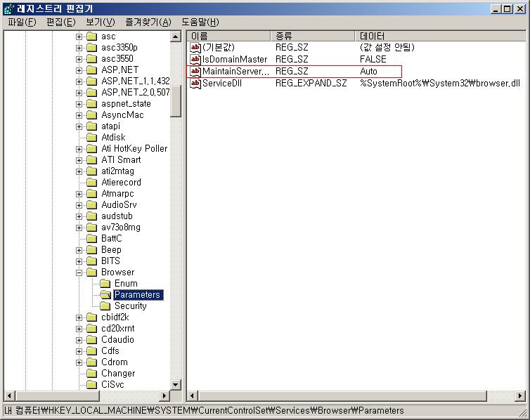The width and height of the screenshot is (530, 420).
Task: Click the BattC folder icon
Action: pos(91,239)
